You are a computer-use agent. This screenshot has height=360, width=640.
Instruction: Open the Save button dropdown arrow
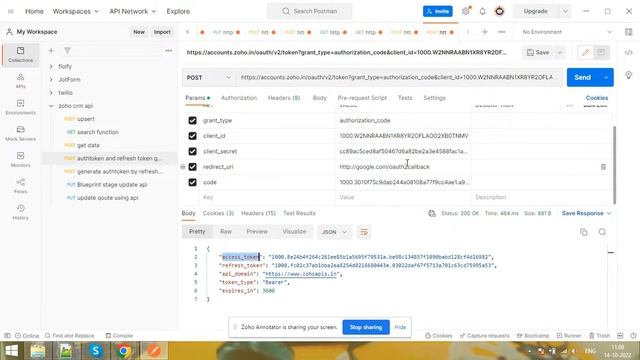coord(560,52)
